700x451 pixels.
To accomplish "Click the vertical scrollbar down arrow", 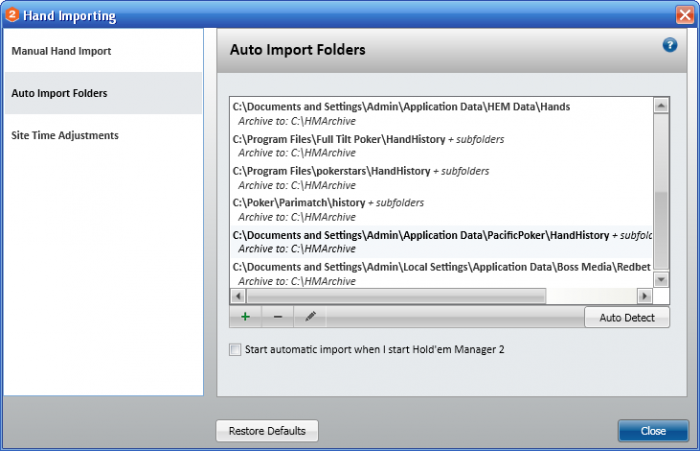I will (661, 281).
